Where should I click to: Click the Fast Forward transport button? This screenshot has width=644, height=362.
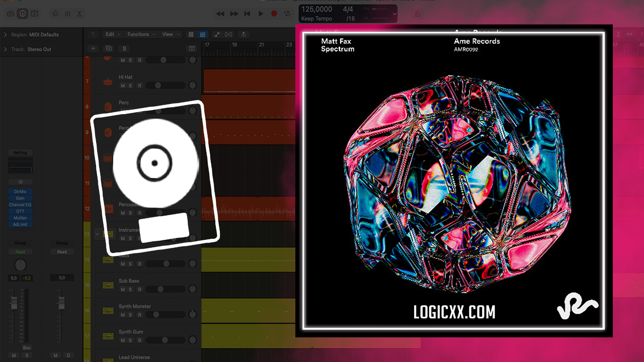(x=233, y=14)
